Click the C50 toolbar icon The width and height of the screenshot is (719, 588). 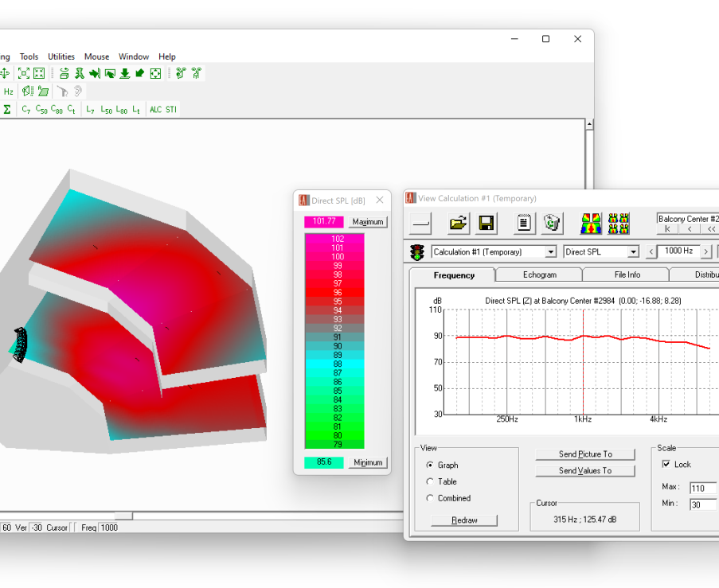[x=41, y=110]
